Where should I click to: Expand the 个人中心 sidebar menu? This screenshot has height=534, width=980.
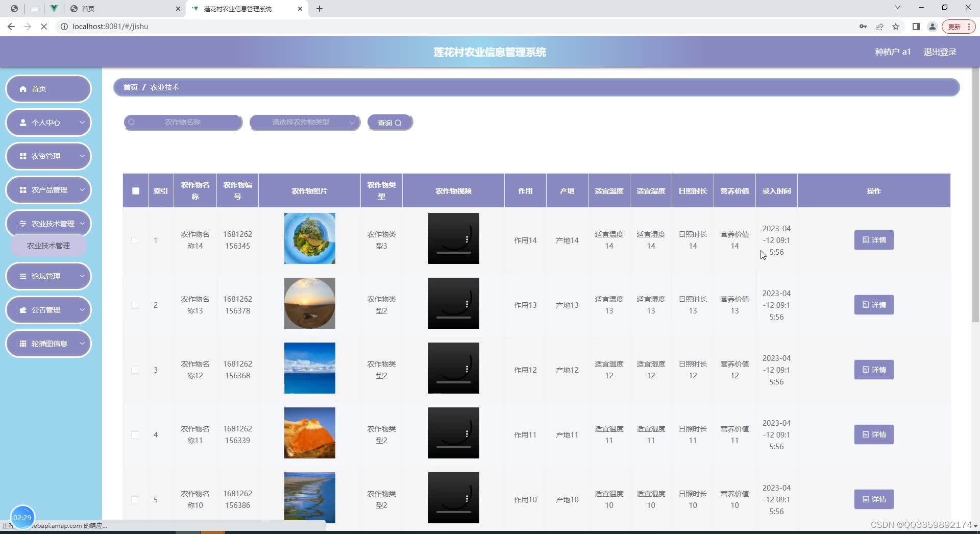tap(48, 123)
